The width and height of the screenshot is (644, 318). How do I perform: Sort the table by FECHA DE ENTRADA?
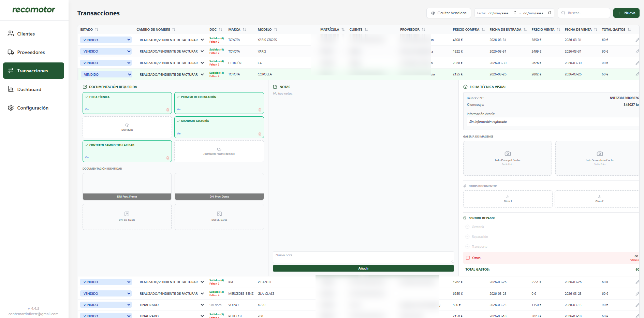click(x=525, y=30)
